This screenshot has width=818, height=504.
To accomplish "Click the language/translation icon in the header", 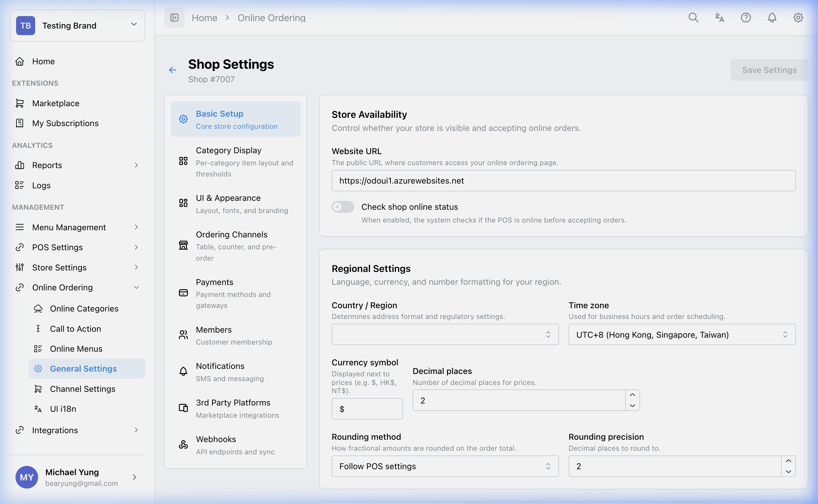I will coord(719,17).
